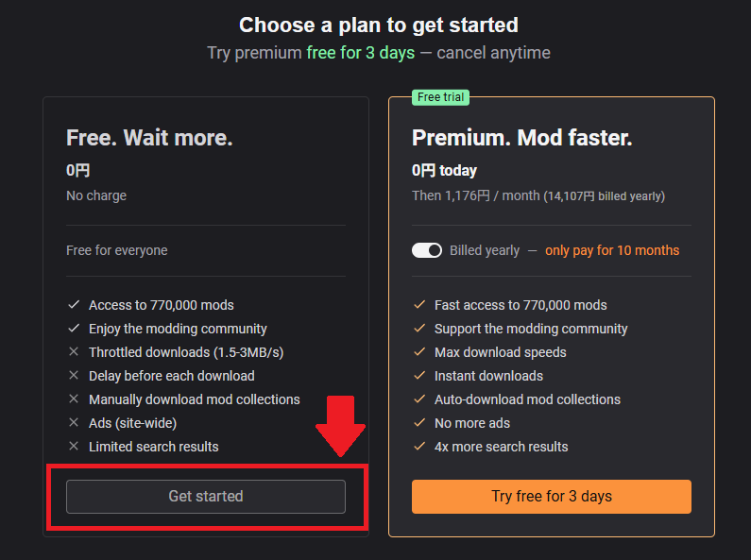
Task: Click the X icon beside Throttled downloads
Action: coord(74,352)
